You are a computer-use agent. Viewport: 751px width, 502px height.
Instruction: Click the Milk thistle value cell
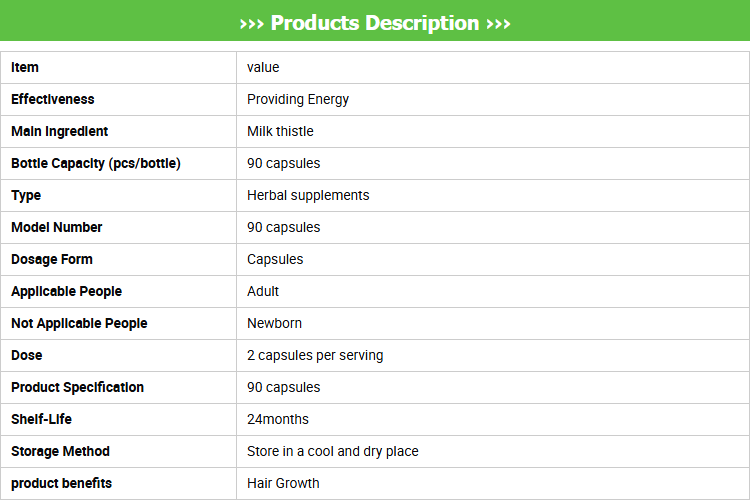[280, 131]
